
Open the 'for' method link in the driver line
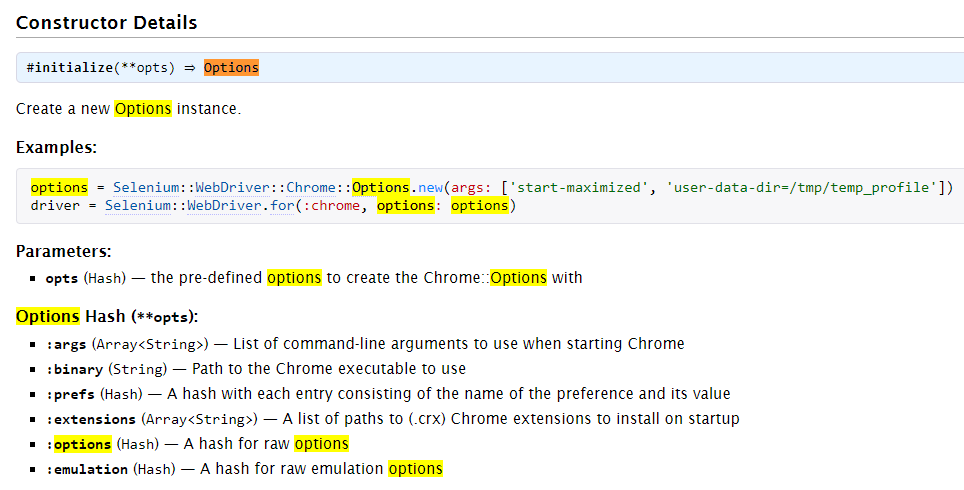click(282, 205)
